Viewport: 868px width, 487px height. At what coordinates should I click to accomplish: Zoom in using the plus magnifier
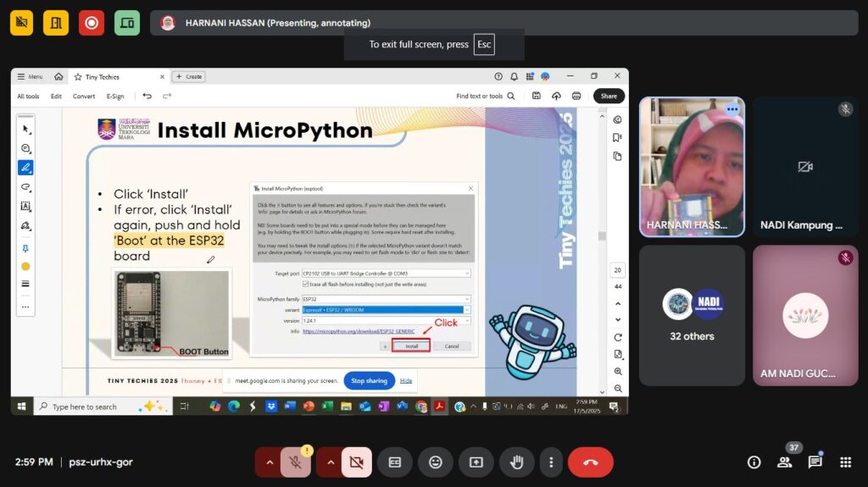pyautogui.click(x=618, y=371)
